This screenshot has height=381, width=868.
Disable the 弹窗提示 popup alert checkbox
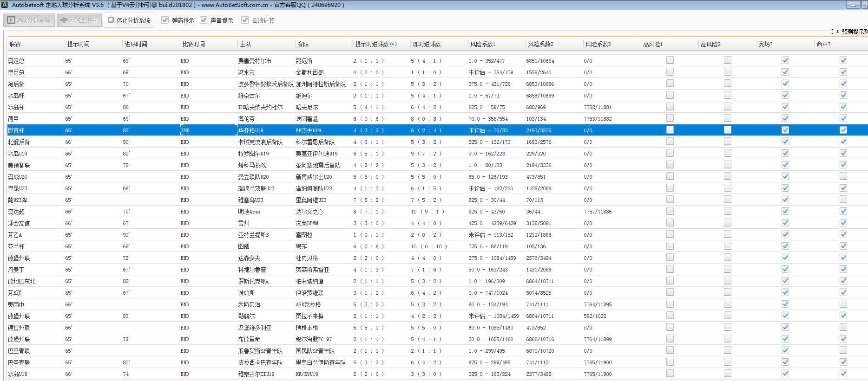[165, 20]
